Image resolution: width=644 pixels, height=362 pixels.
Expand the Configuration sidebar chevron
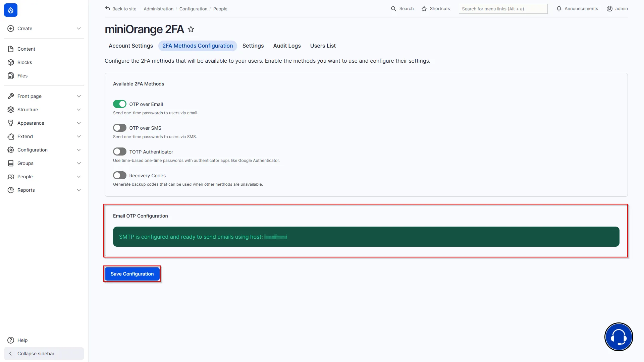click(79, 150)
